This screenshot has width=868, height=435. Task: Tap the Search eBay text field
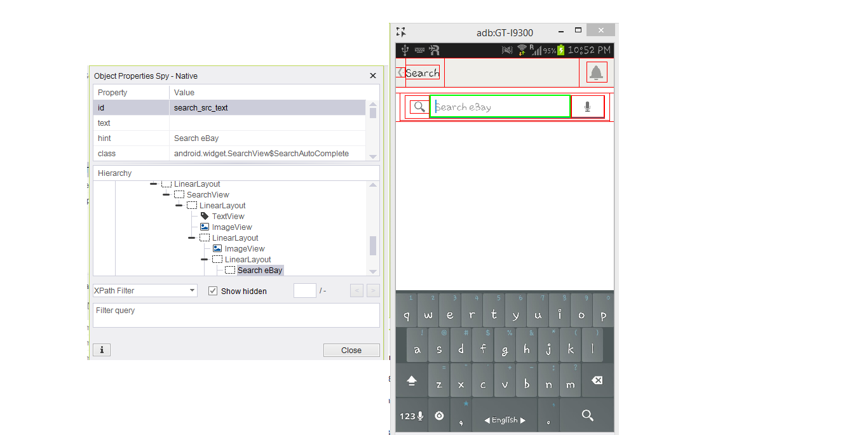499,107
